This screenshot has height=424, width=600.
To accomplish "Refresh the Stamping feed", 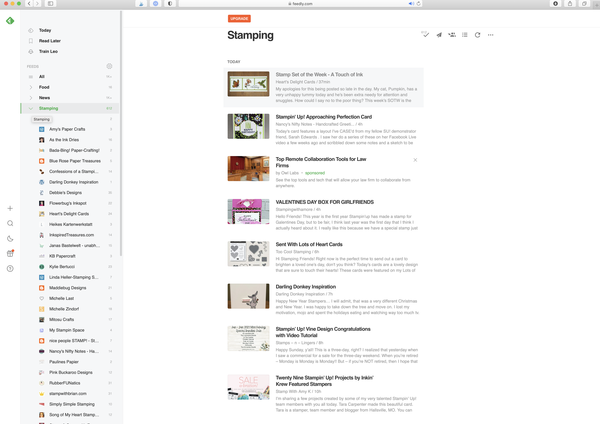I will coord(478,35).
